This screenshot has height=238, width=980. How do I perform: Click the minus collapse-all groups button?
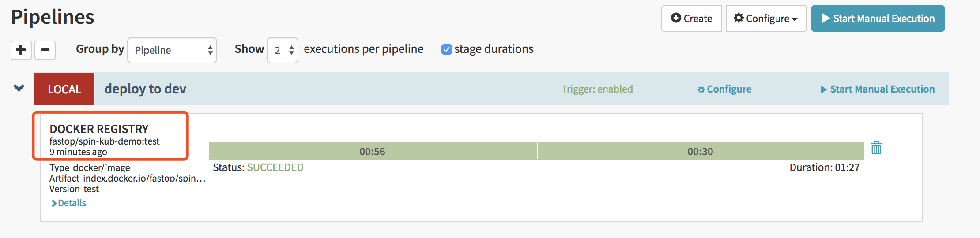pos(45,50)
